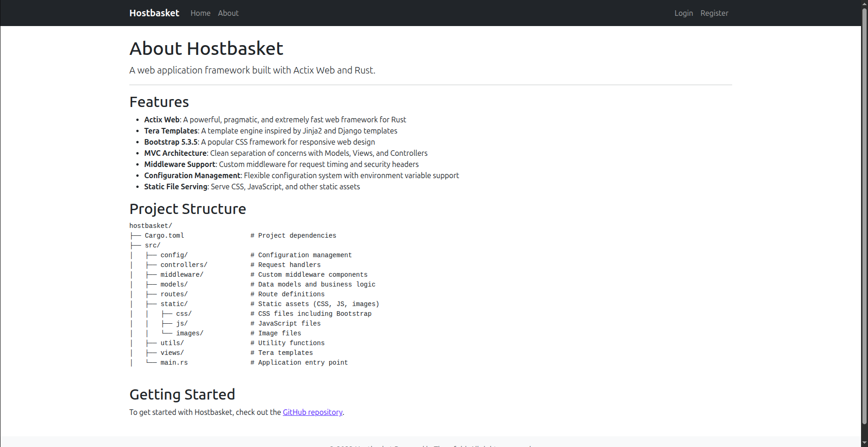This screenshot has height=447, width=868.
Task: Select About in the navbar
Action: point(228,13)
